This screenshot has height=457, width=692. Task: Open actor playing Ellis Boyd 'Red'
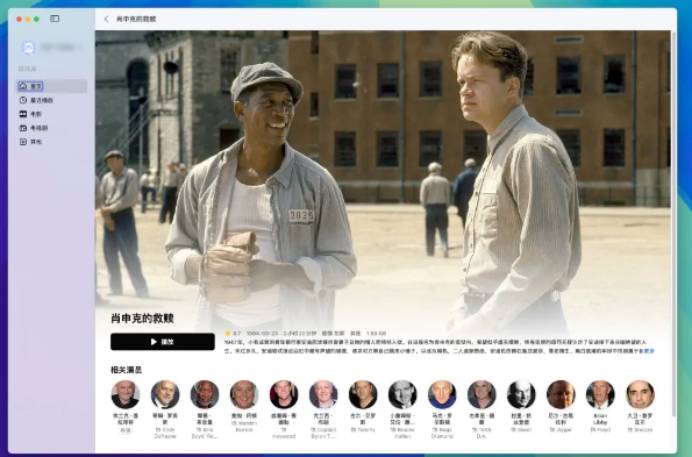pyautogui.click(x=205, y=394)
